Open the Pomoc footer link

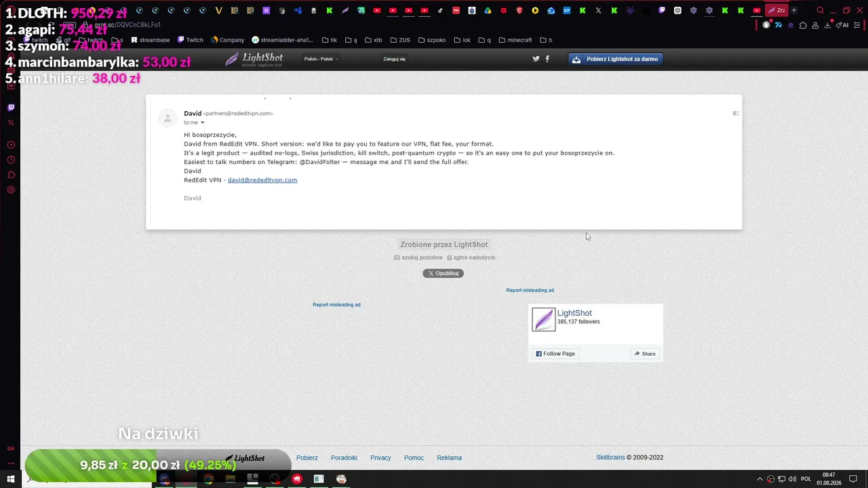click(x=414, y=457)
